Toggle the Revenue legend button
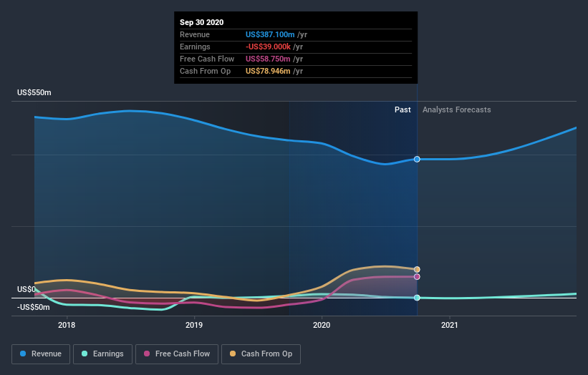Image resolution: width=588 pixels, height=375 pixels. pyautogui.click(x=41, y=354)
